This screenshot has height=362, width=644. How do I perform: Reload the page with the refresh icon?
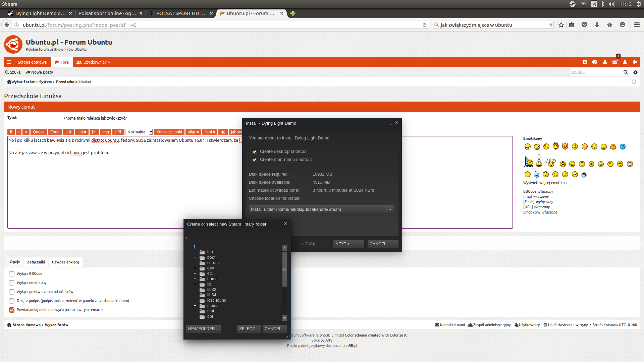click(x=424, y=25)
